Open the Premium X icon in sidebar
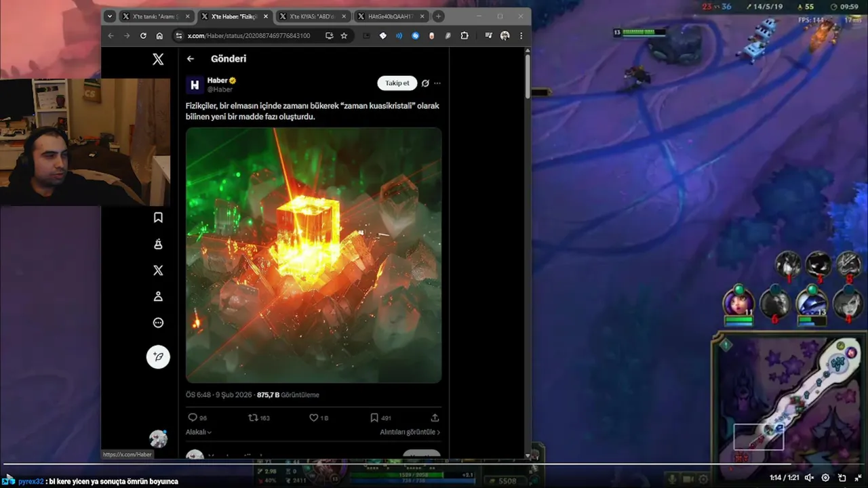 [x=158, y=270]
